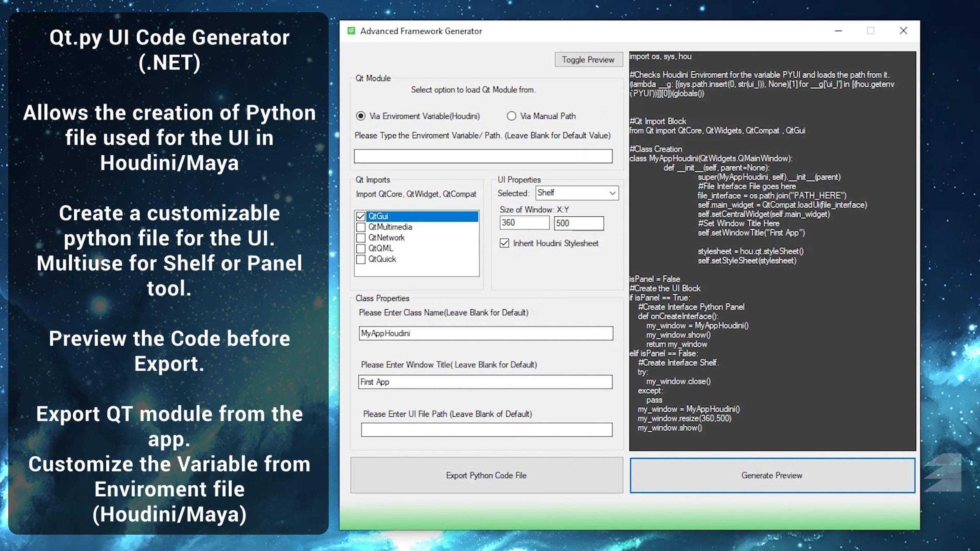Image resolution: width=980 pixels, height=551 pixels.
Task: Maximize the Advanced Framework Generator window
Action: click(x=871, y=31)
